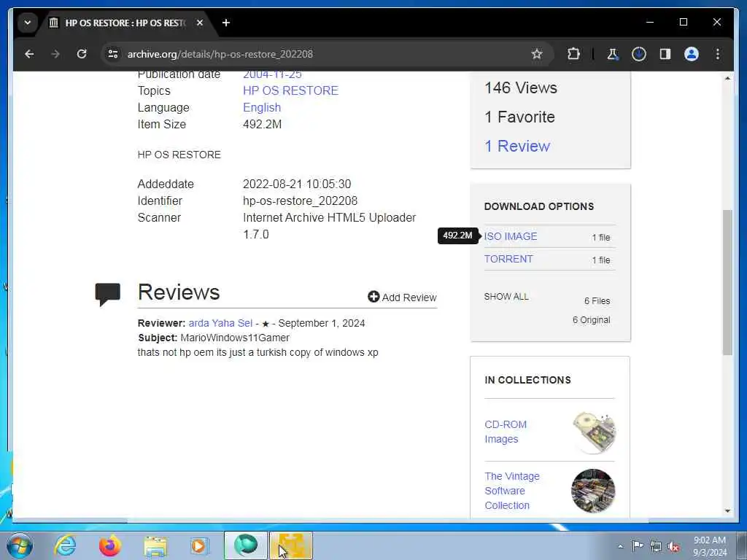Open the Chrome Labs flask icon
The height and width of the screenshot is (560, 747).
[613, 54]
